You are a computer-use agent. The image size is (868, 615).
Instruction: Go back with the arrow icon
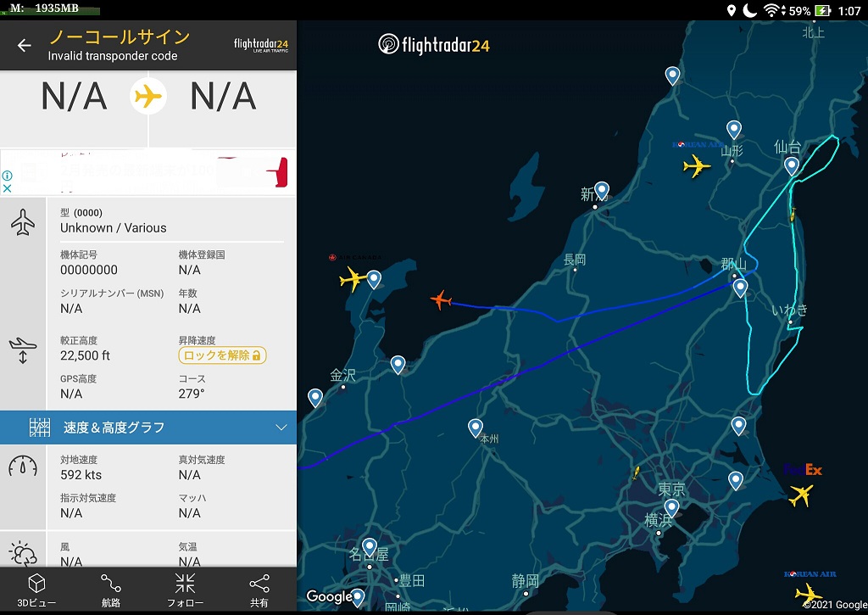[x=24, y=46]
